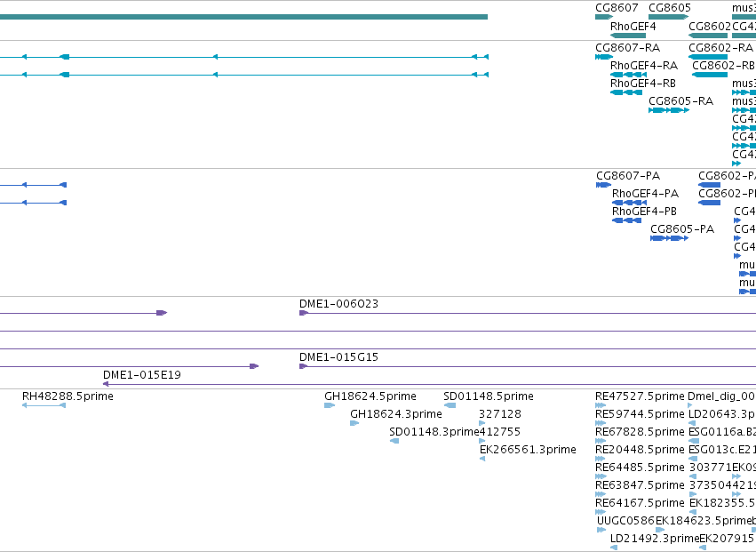Click the 303771 feature label
This screenshot has height=552, width=756.
pos(711,468)
